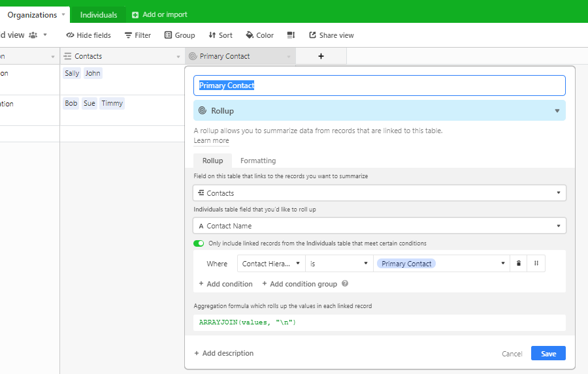Click the Sue linked record chip

(x=90, y=103)
